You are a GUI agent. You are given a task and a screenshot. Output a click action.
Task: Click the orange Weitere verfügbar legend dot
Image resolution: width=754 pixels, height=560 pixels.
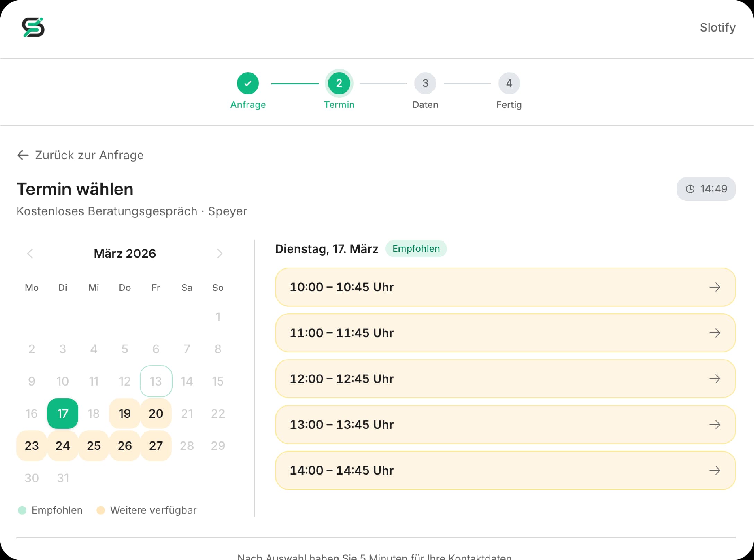click(100, 510)
